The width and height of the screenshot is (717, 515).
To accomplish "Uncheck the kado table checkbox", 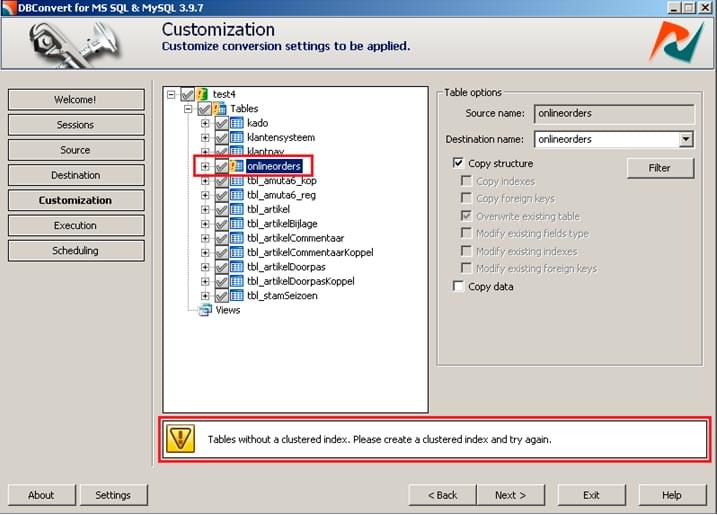I will (x=221, y=123).
